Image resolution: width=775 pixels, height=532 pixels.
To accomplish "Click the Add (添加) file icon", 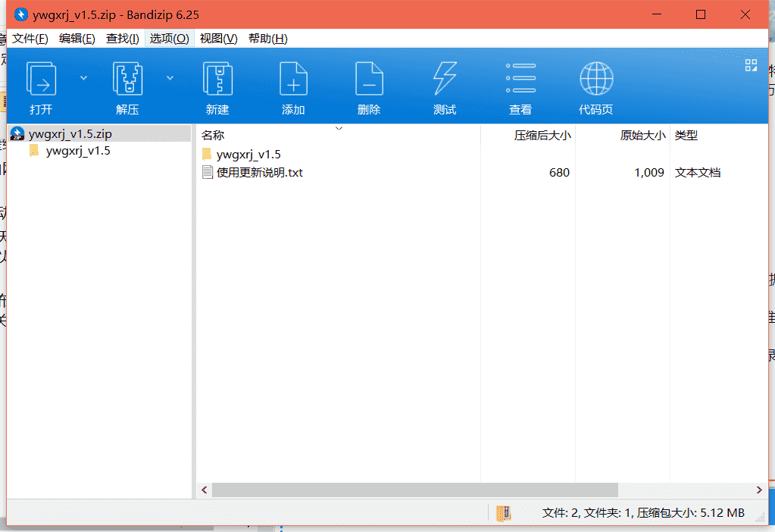I will pyautogui.click(x=293, y=79).
